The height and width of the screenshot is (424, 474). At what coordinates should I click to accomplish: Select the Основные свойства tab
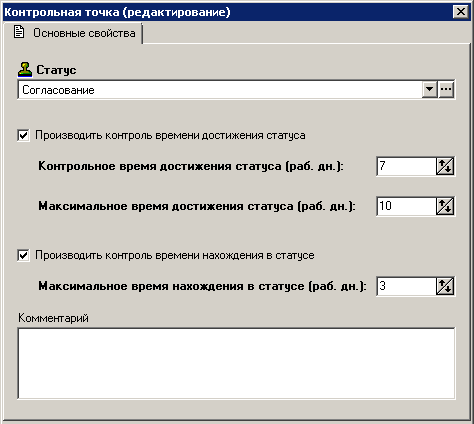pos(74,33)
